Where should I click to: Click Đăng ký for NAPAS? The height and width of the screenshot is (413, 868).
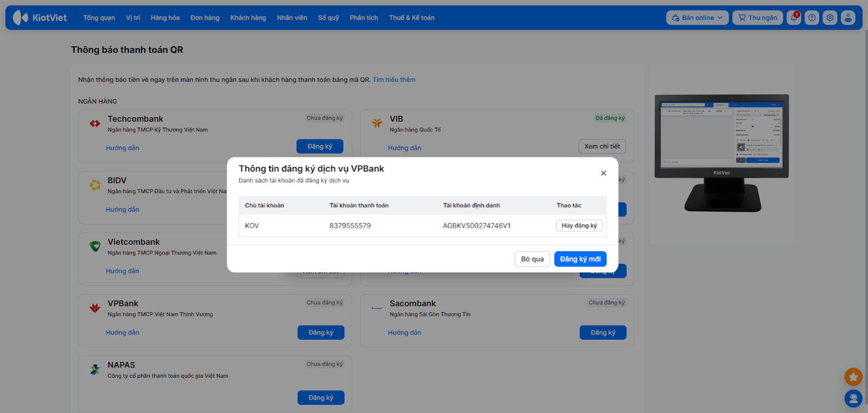pos(321,398)
